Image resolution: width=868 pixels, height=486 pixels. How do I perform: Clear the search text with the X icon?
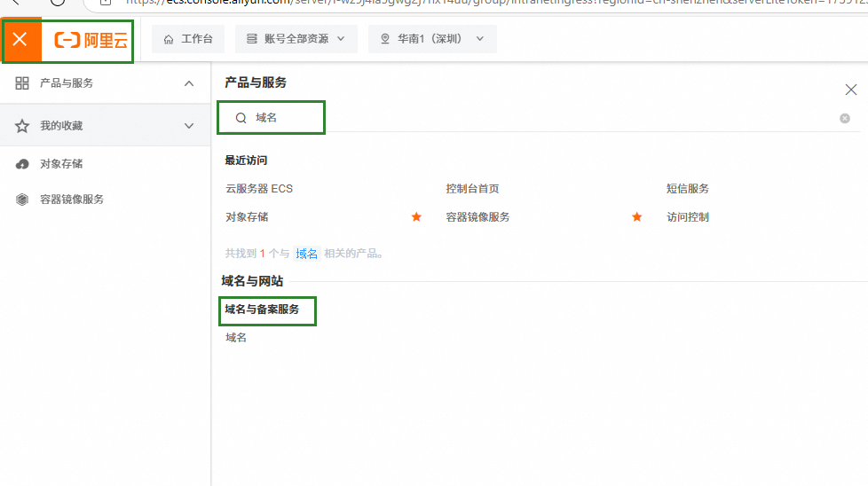click(844, 118)
